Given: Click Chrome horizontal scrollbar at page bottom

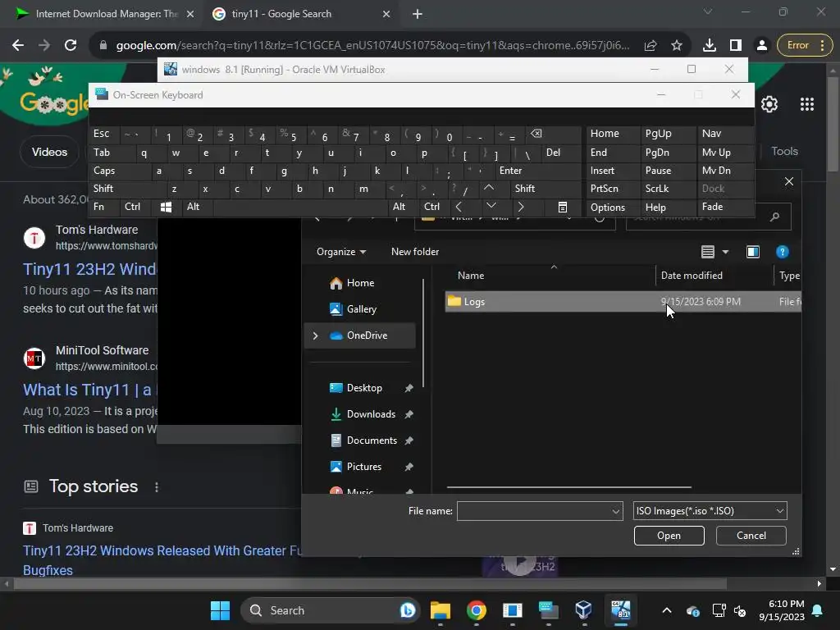Looking at the screenshot, I should pyautogui.click(x=370, y=584).
